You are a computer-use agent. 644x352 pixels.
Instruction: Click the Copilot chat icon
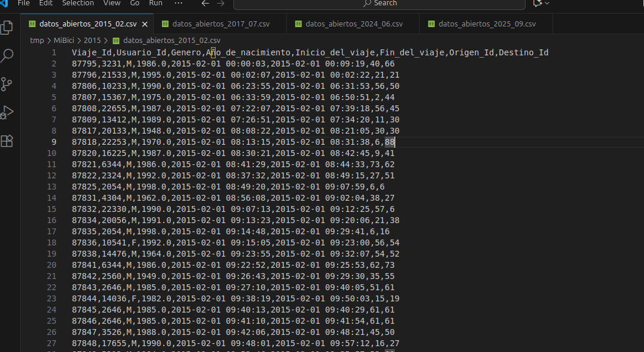click(537, 4)
